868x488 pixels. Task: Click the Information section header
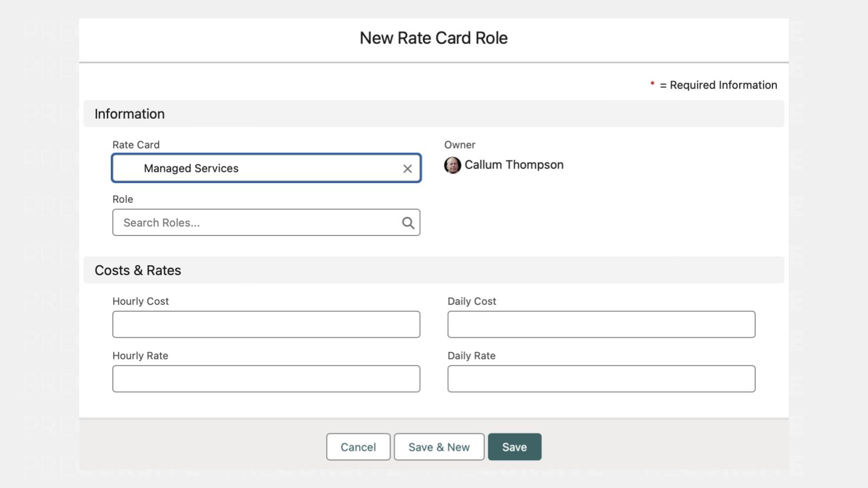[130, 114]
